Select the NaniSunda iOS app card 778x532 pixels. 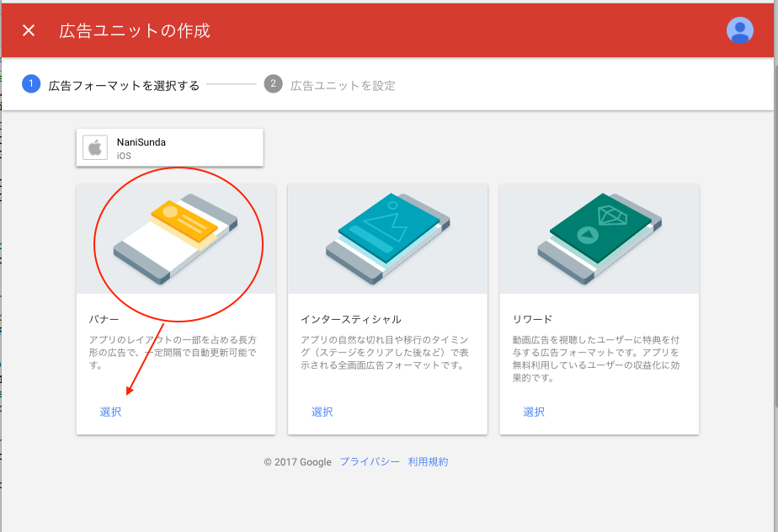pyautogui.click(x=170, y=147)
